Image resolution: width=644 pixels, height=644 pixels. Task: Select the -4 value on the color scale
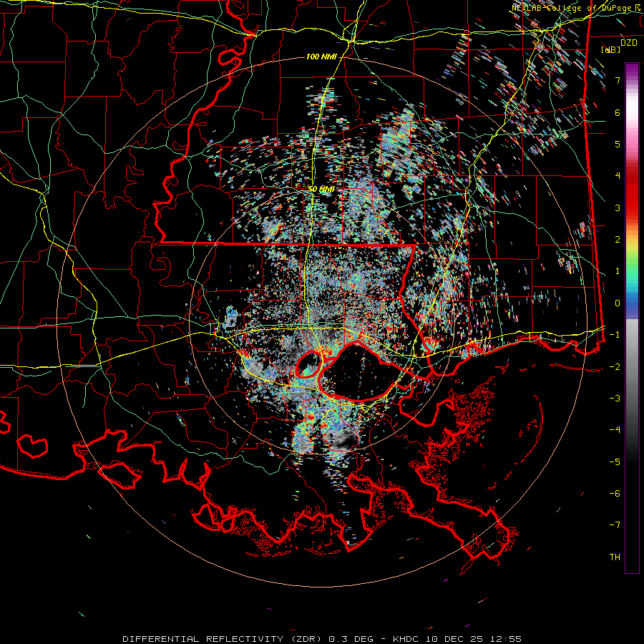pos(615,430)
